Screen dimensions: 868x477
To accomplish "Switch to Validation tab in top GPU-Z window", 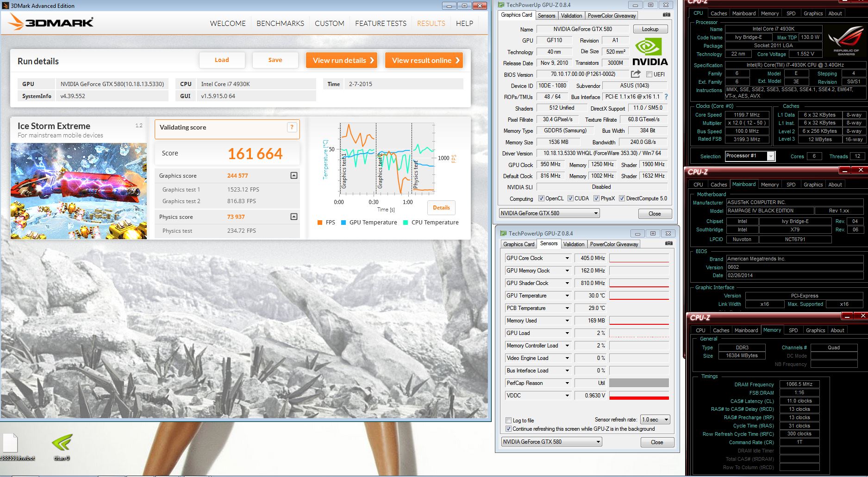I will point(571,15).
